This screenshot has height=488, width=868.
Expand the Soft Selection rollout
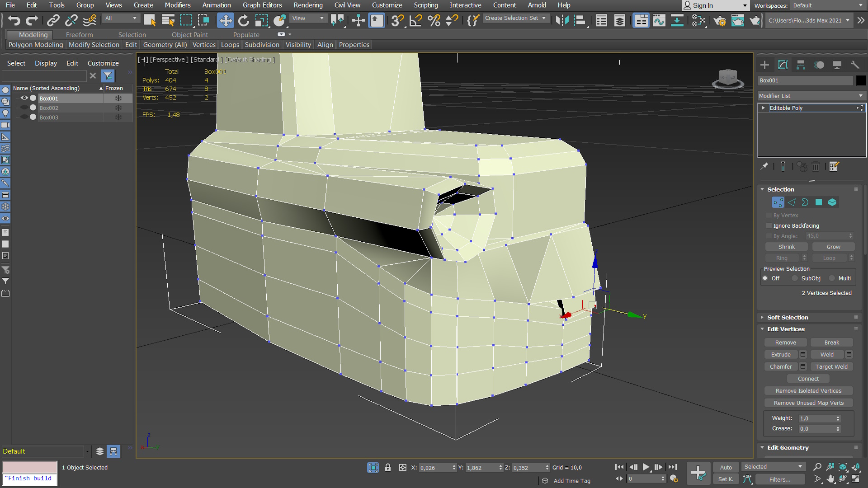pos(787,317)
